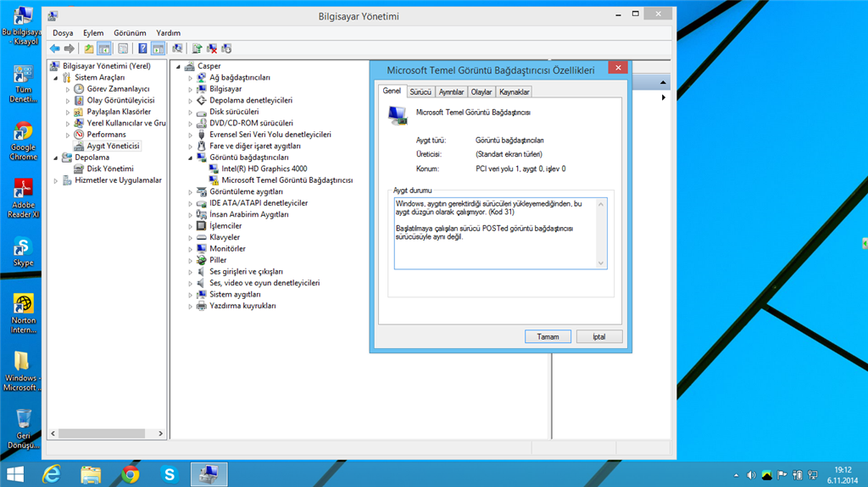
Task: Switch to the Kaynaklar tab
Action: pos(514,91)
